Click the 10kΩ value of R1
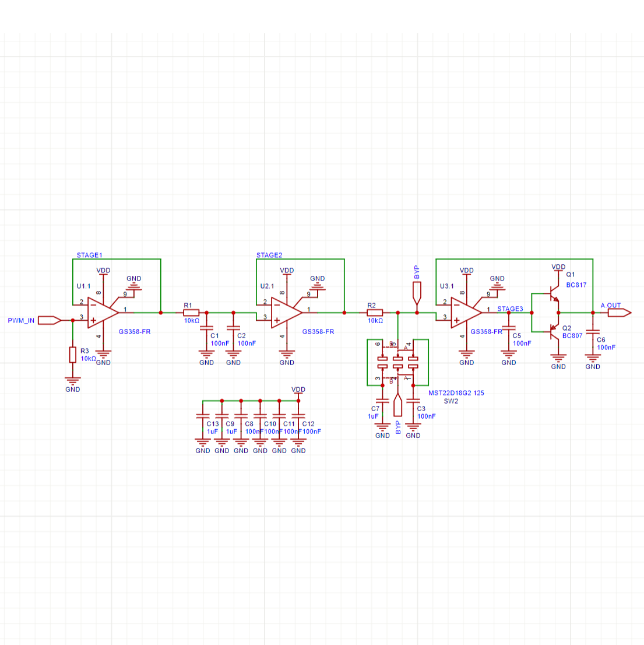Screen dimensions: 644x645 192,320
